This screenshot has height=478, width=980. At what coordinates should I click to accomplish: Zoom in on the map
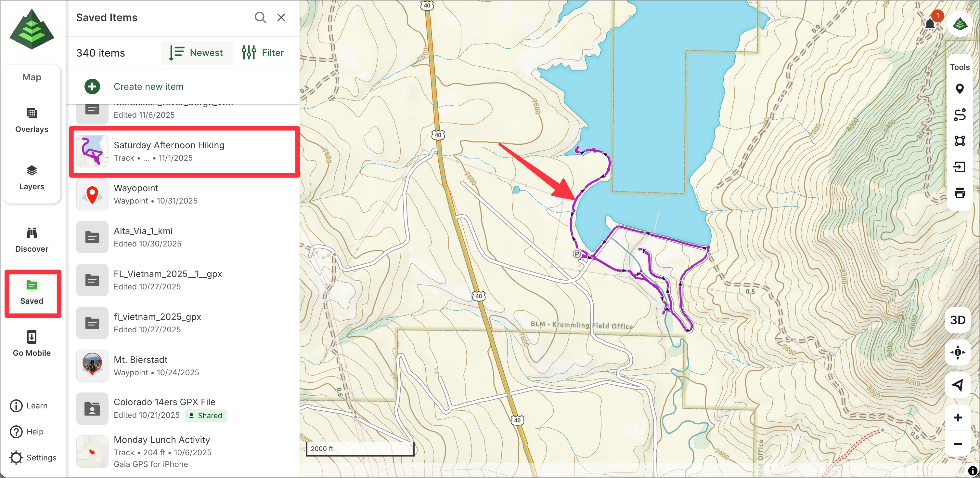[x=958, y=418]
